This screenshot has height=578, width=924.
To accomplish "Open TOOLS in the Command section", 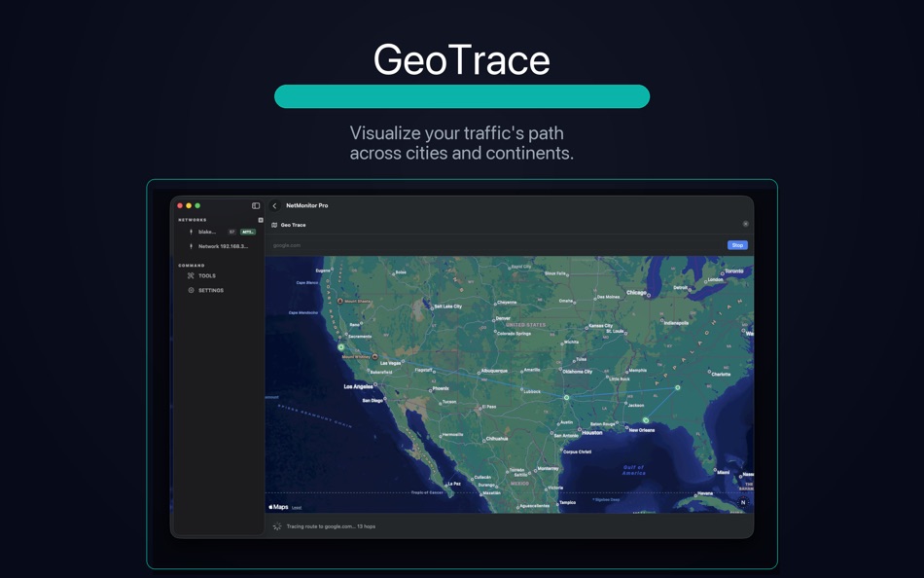I will pos(207,276).
